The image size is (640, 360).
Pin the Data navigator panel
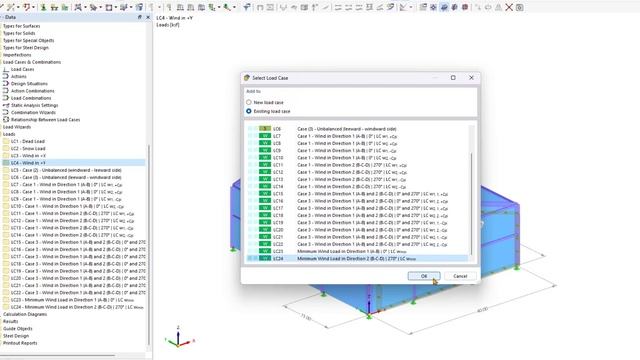pyautogui.click(x=140, y=17)
